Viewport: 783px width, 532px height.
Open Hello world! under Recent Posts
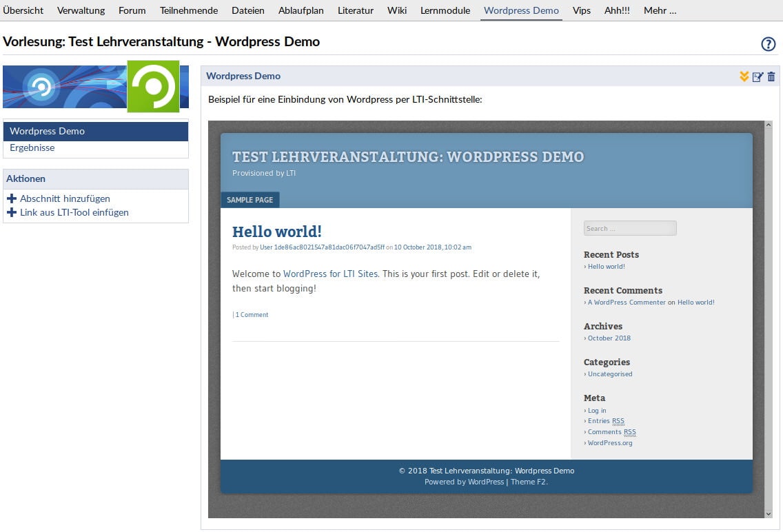607,267
